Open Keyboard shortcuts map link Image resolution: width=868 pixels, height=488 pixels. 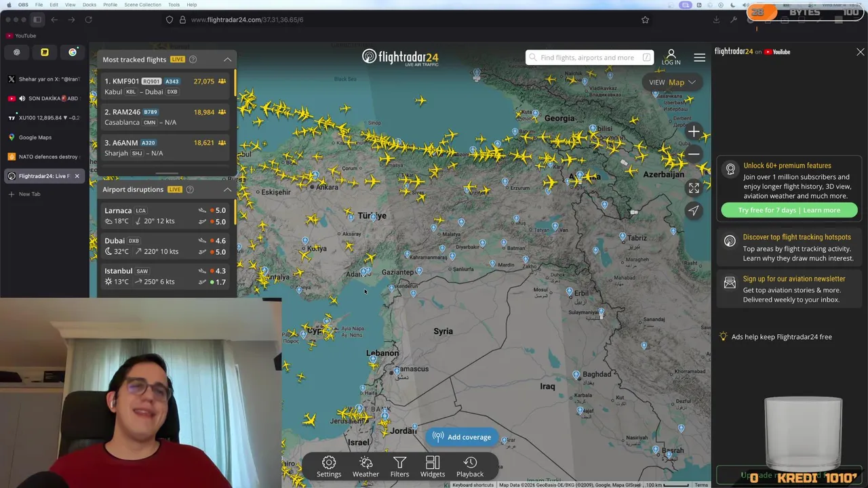(x=473, y=485)
